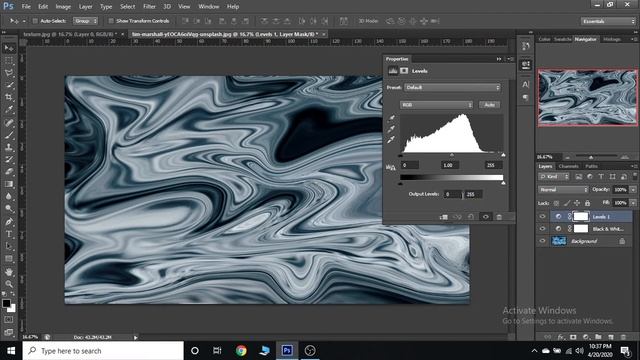The width and height of the screenshot is (640, 360).
Task: Open Google Chrome from the taskbar
Action: [241, 351]
